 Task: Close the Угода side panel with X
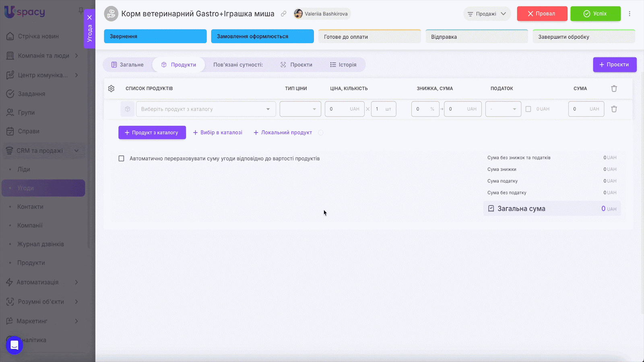[89, 17]
